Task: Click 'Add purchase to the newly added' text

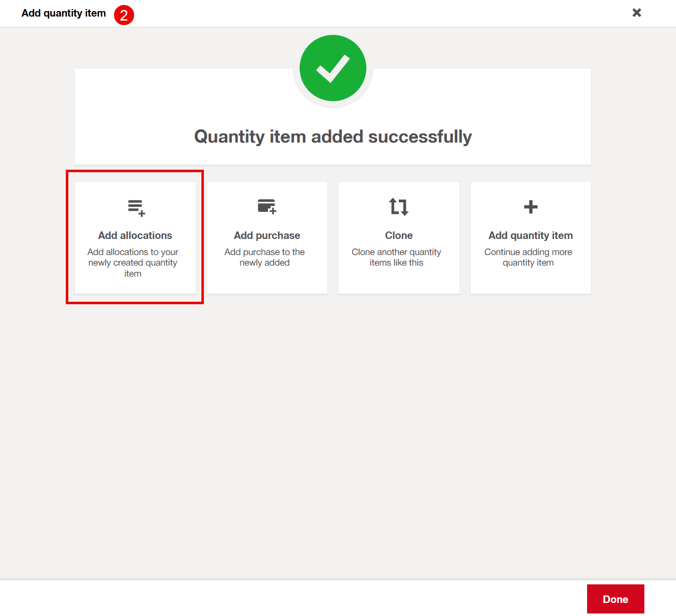Action: point(265,257)
